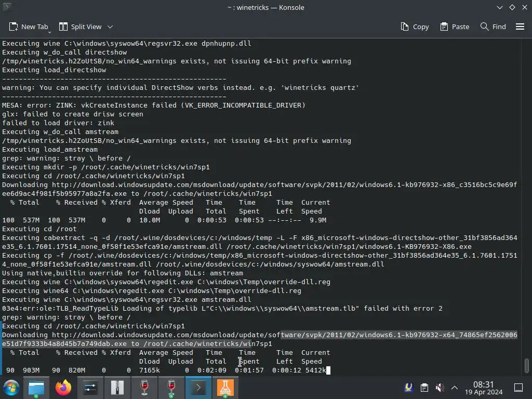The width and height of the screenshot is (532, 399).
Task: Open the clipboard tray icon
Action: [424, 388]
